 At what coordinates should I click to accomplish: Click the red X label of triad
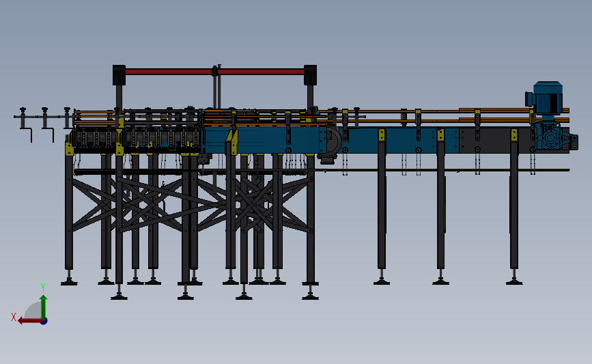tap(14, 317)
